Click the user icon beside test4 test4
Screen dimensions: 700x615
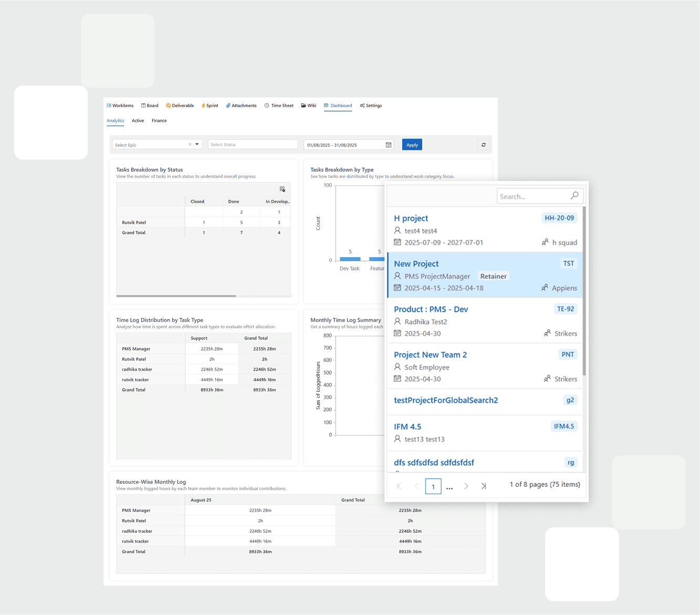click(398, 230)
